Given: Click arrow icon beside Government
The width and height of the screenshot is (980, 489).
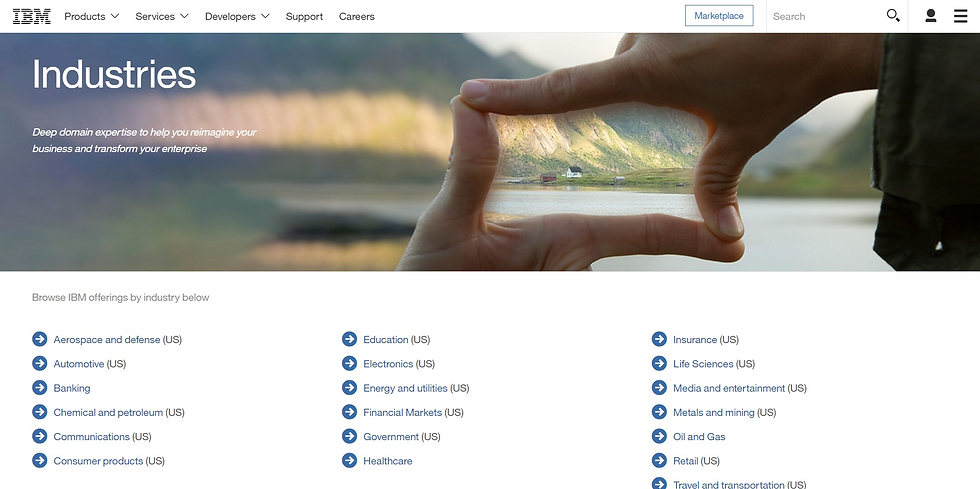Looking at the screenshot, I should pyautogui.click(x=349, y=436).
